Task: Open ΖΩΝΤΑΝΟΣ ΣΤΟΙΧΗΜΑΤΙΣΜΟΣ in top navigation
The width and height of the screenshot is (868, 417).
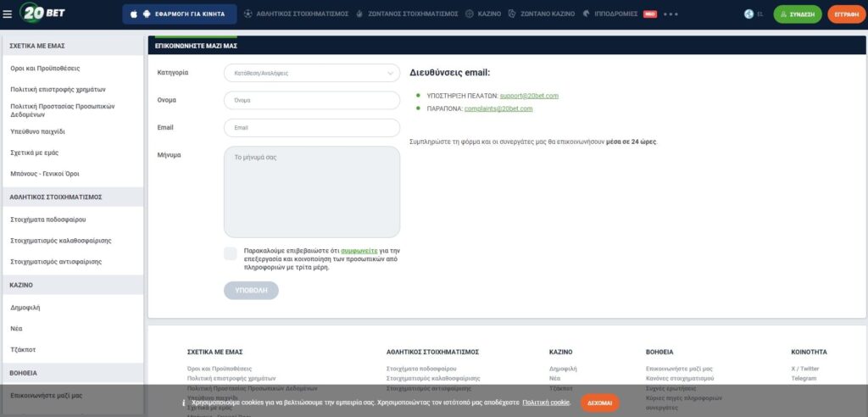Action: (413, 14)
